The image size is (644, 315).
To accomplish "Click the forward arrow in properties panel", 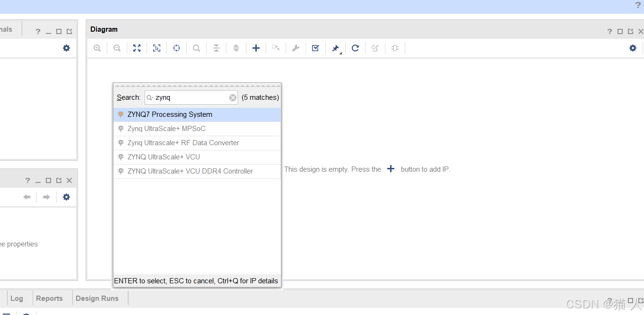I will tap(46, 197).
